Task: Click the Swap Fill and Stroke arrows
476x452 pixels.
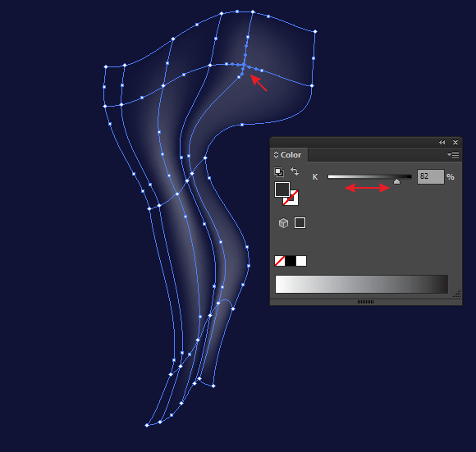Action: (x=295, y=171)
